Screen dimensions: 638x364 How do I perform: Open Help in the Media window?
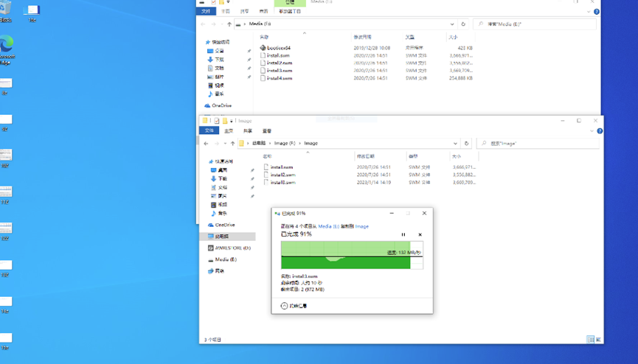[597, 12]
